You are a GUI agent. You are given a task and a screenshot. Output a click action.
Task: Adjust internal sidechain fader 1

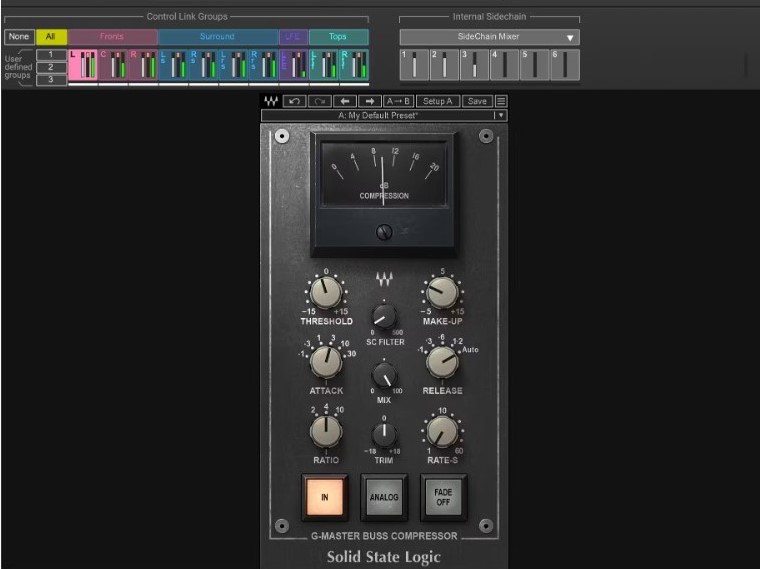click(x=414, y=64)
